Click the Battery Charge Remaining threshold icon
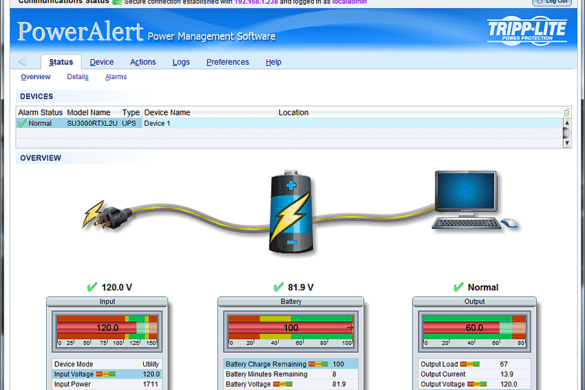Viewport: 585px width, 390px height. click(318, 364)
